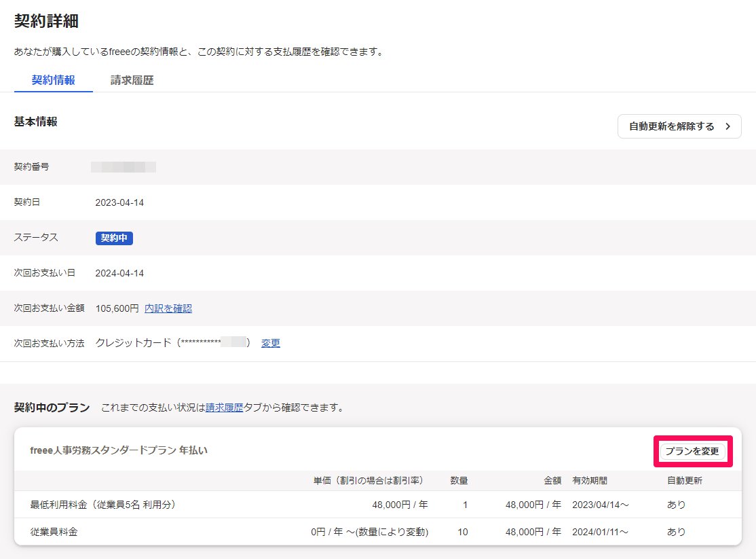Select contract date 2023-04-14 text
The height and width of the screenshot is (559, 756).
(119, 202)
